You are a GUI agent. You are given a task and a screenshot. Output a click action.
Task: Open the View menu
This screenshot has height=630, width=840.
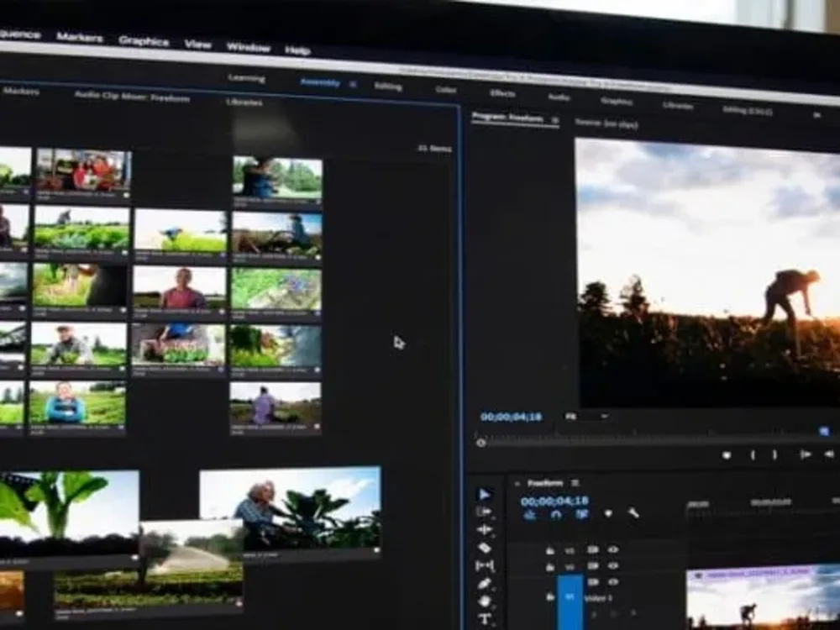[x=197, y=44]
